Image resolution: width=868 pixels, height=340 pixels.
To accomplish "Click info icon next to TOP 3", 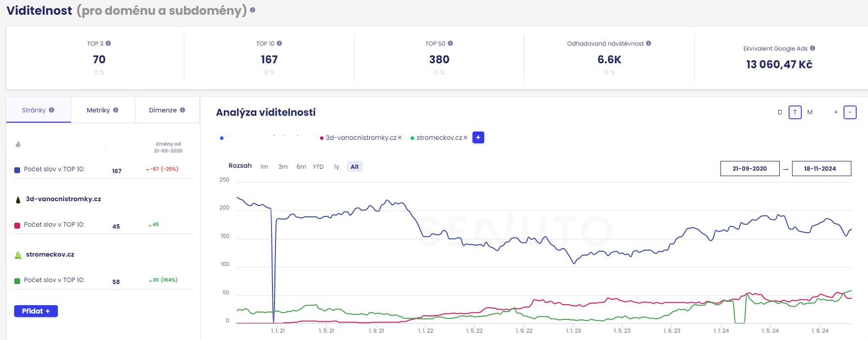I will tap(108, 43).
